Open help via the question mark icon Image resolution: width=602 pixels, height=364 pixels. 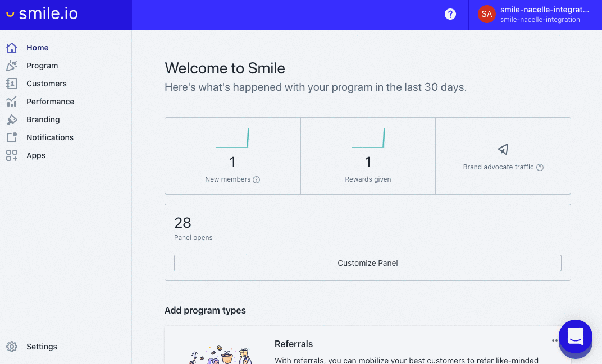click(450, 14)
